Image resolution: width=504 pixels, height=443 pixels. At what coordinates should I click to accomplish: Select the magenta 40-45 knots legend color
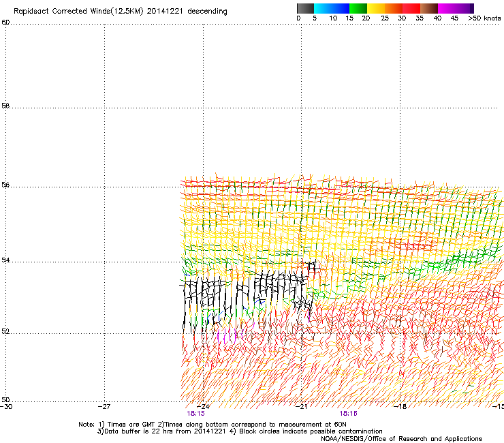[447, 8]
